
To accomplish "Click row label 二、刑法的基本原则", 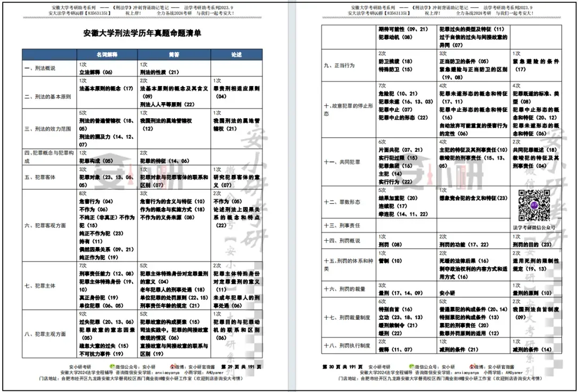I will click(48, 97).
